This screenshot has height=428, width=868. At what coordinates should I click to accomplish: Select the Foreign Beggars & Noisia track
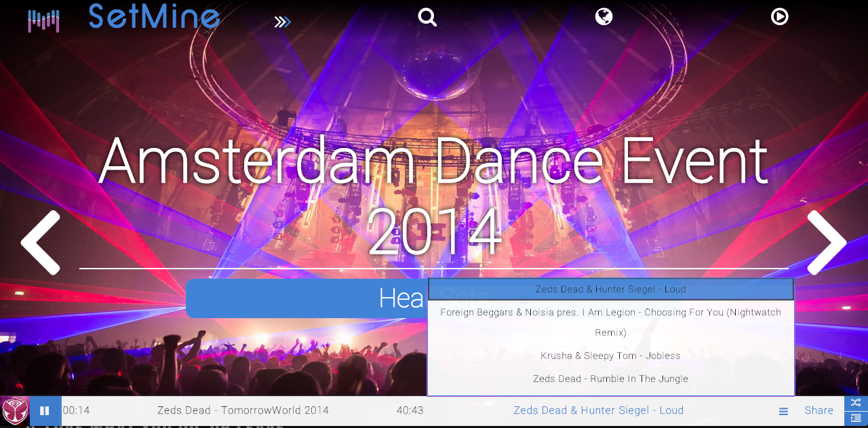[x=610, y=322]
